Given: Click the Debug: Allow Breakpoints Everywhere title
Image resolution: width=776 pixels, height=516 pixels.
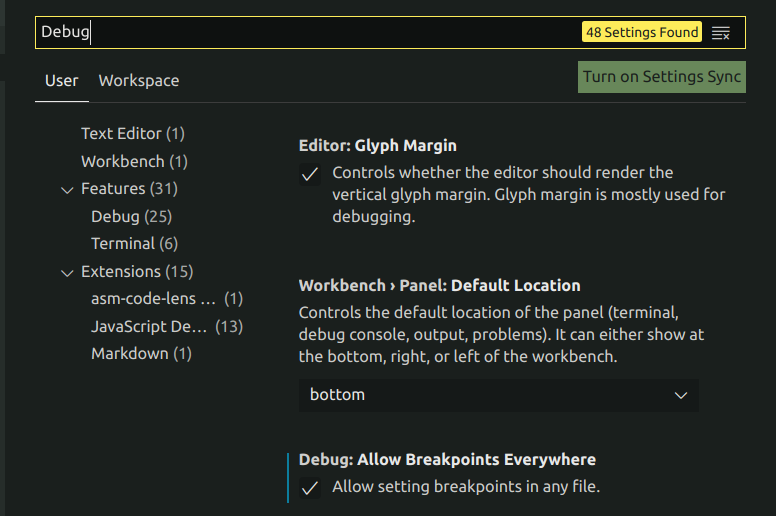Looking at the screenshot, I should [x=447, y=460].
